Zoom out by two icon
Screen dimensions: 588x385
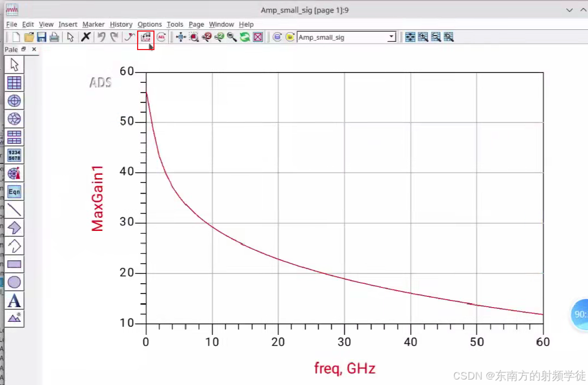click(x=219, y=37)
